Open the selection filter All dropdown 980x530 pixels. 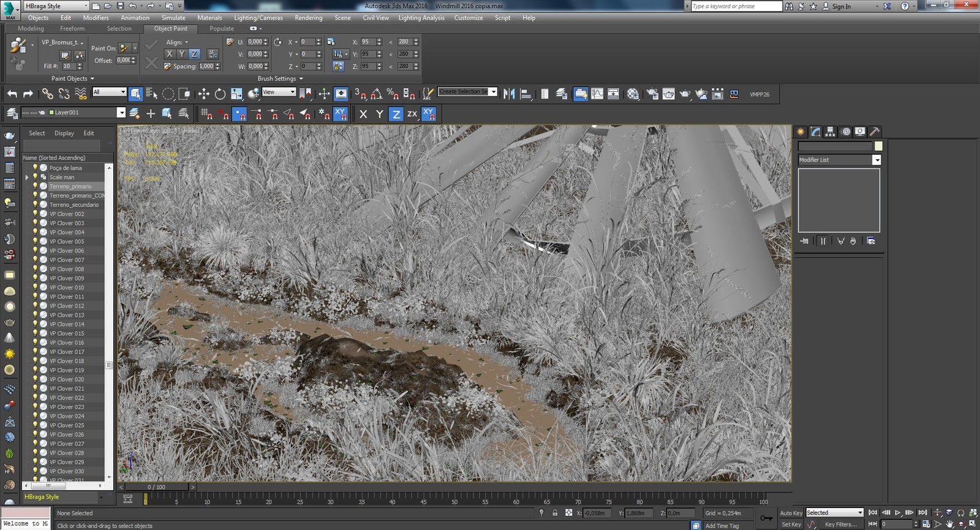(109, 92)
